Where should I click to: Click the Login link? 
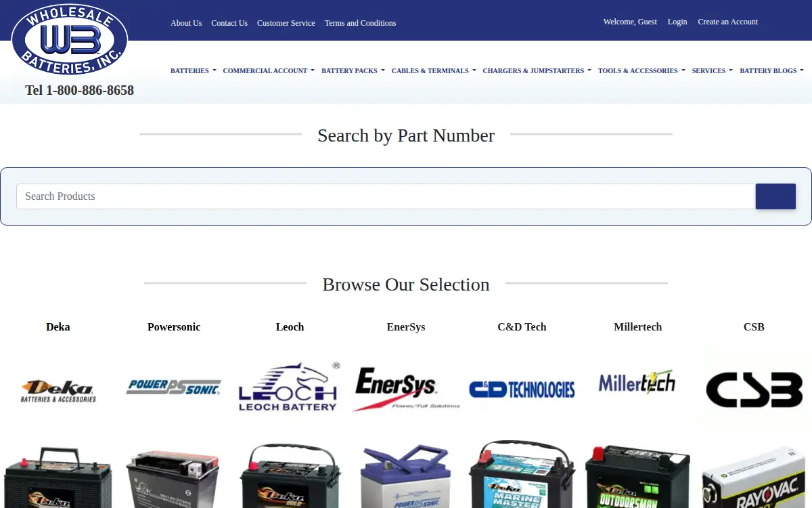click(x=677, y=22)
